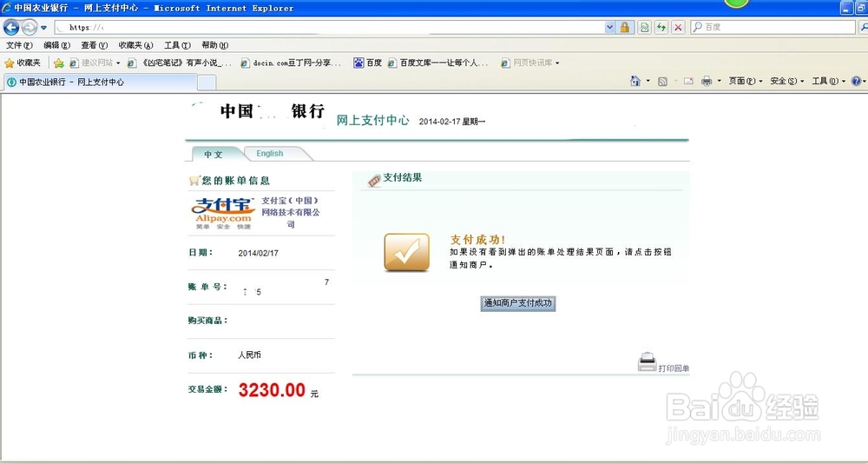Open the 安全(S) command bar menu

click(787, 82)
